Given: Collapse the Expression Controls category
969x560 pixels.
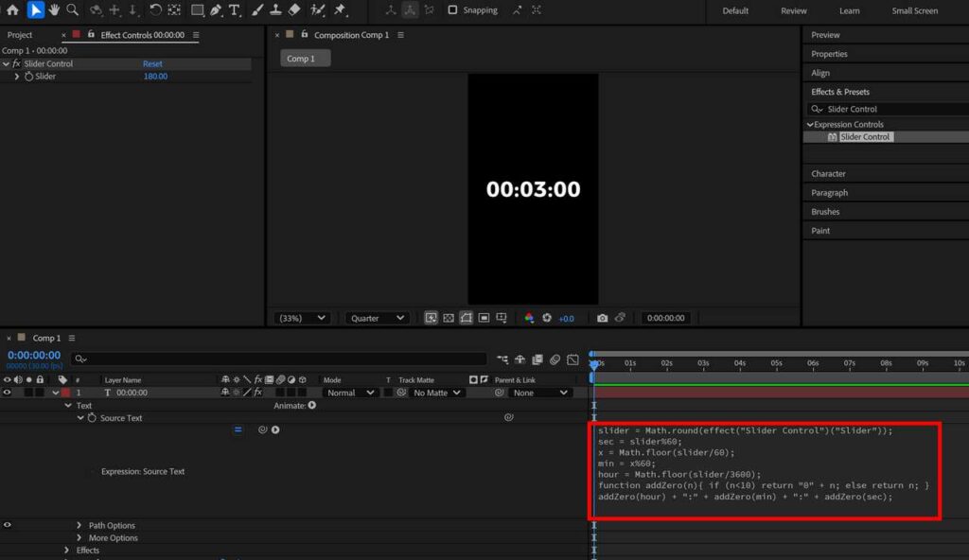Looking at the screenshot, I should click(810, 124).
